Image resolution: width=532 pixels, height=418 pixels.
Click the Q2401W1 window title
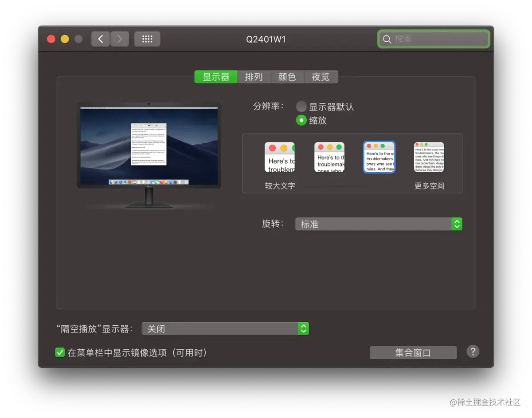tap(266, 39)
